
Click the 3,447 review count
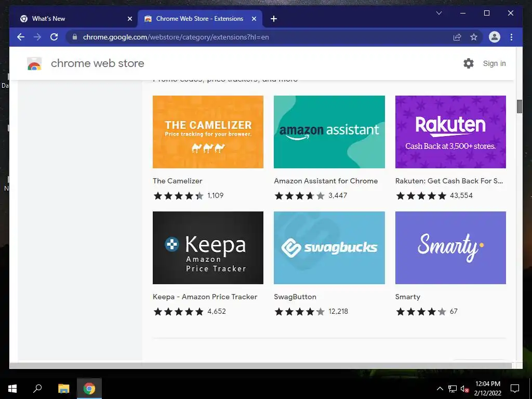coord(338,196)
